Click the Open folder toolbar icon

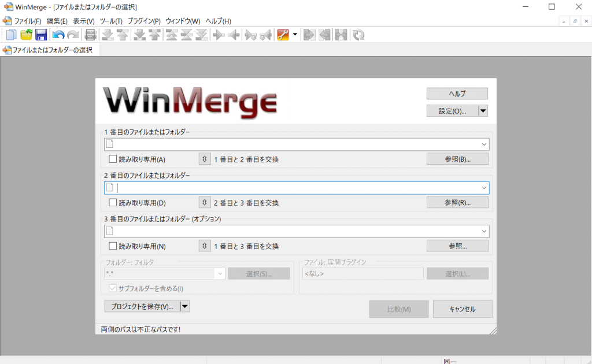pos(27,35)
